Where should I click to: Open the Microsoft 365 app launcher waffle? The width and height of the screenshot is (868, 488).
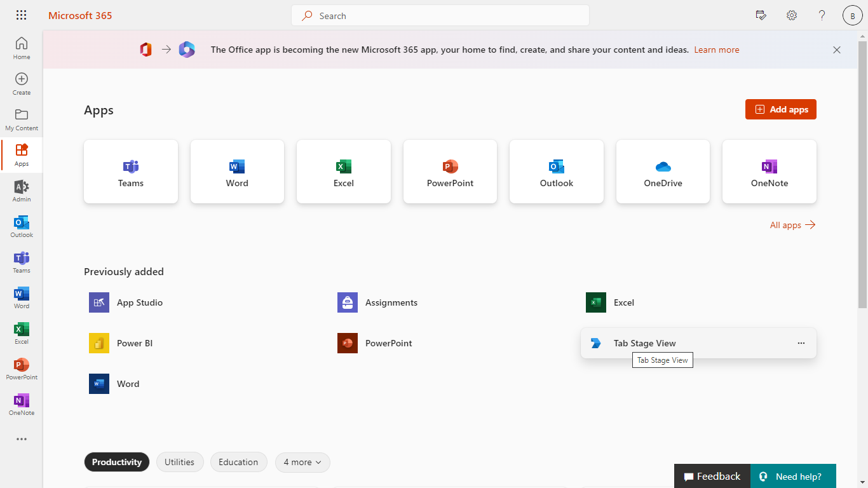tap(21, 15)
